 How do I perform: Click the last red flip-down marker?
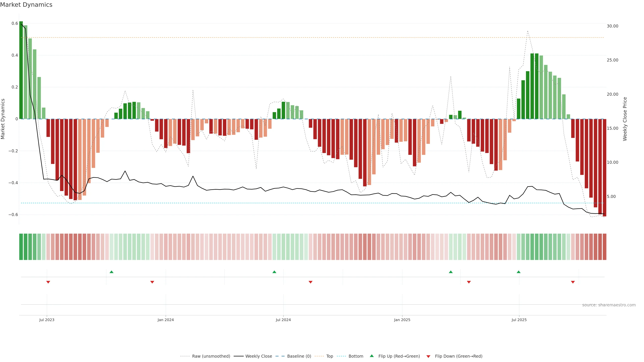coord(573,282)
